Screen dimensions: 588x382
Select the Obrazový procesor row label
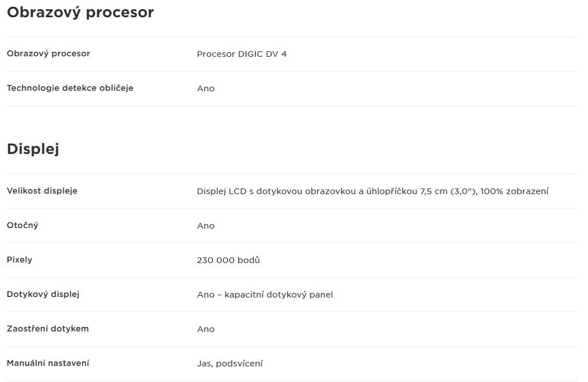(x=48, y=53)
